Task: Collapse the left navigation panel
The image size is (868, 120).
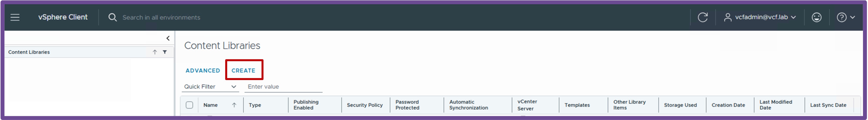Action: pos(168,38)
